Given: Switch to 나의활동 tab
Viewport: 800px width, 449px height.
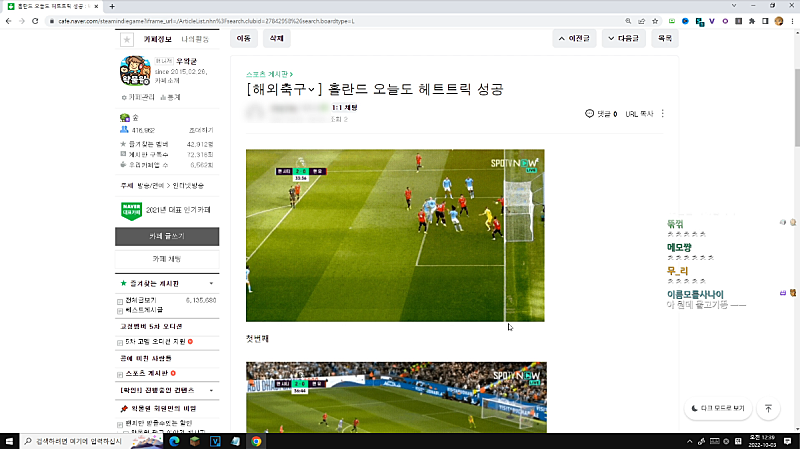Looking at the screenshot, I should (x=195, y=39).
